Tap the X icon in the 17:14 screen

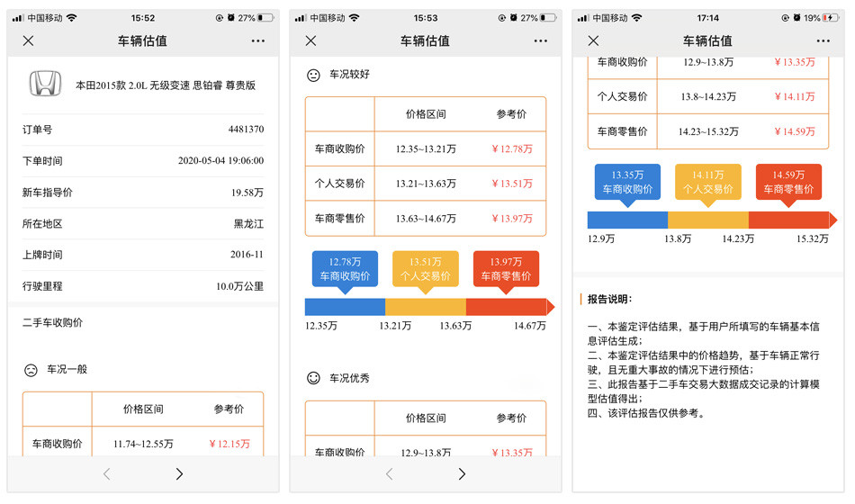point(593,40)
